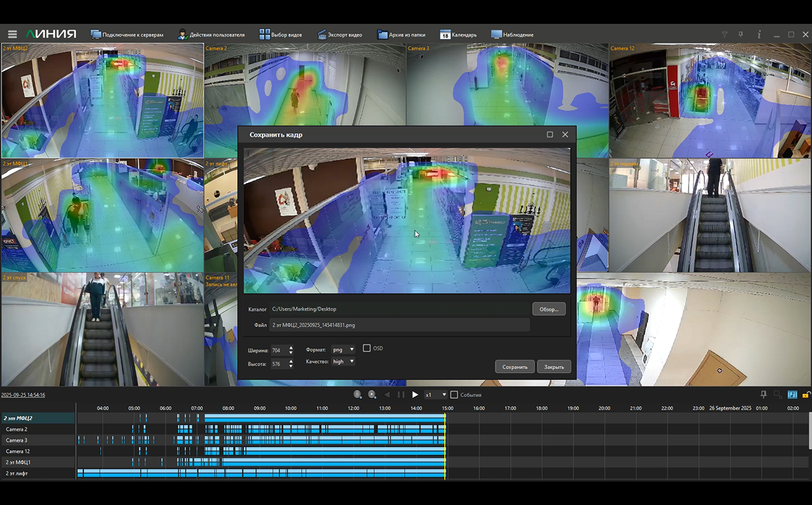This screenshot has width=812, height=505.
Task: Toggle the blue film-strip audio icon
Action: (x=792, y=395)
